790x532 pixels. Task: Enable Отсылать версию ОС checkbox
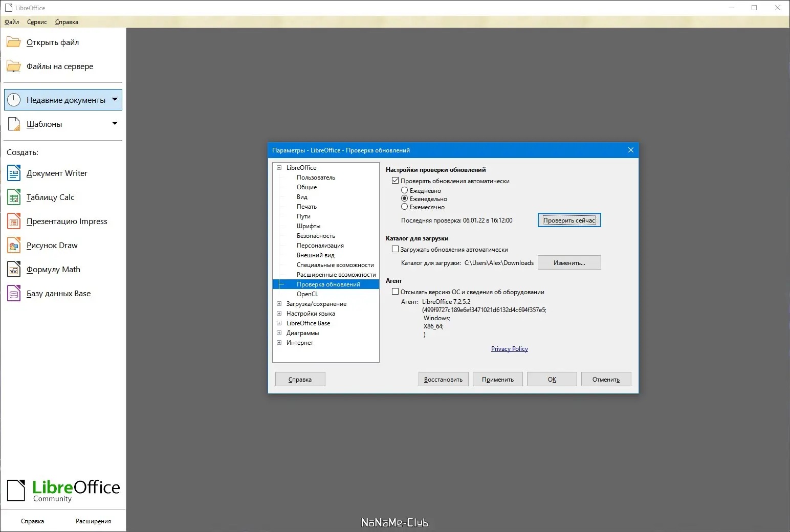tap(395, 292)
